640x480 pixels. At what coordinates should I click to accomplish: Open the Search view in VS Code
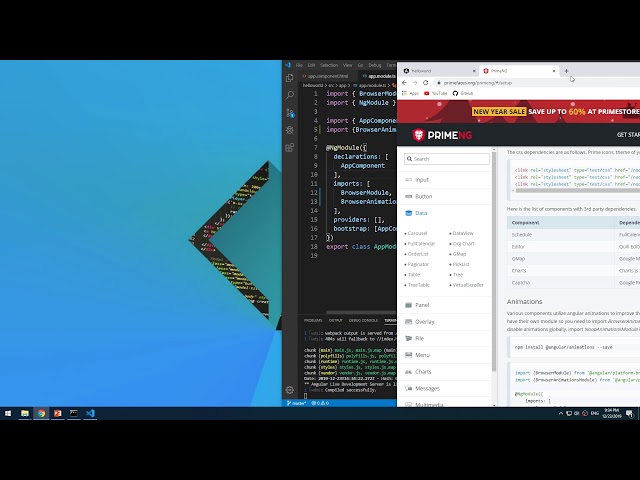point(290,95)
